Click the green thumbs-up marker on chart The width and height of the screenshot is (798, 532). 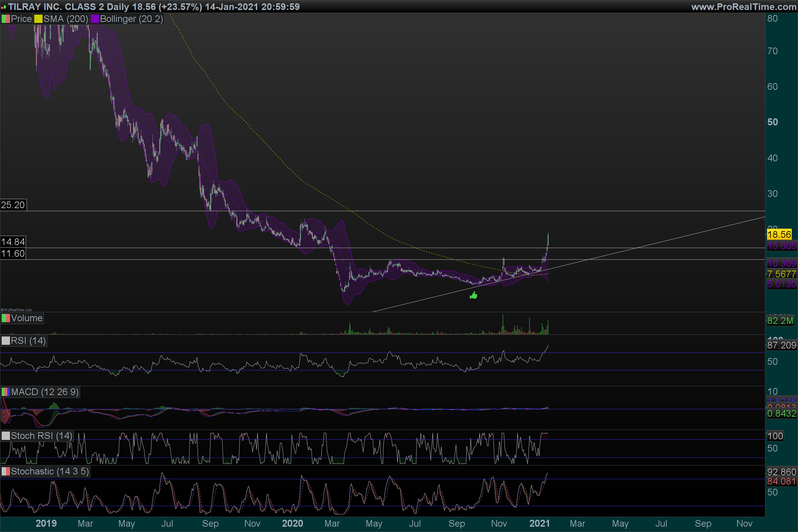coord(473,296)
